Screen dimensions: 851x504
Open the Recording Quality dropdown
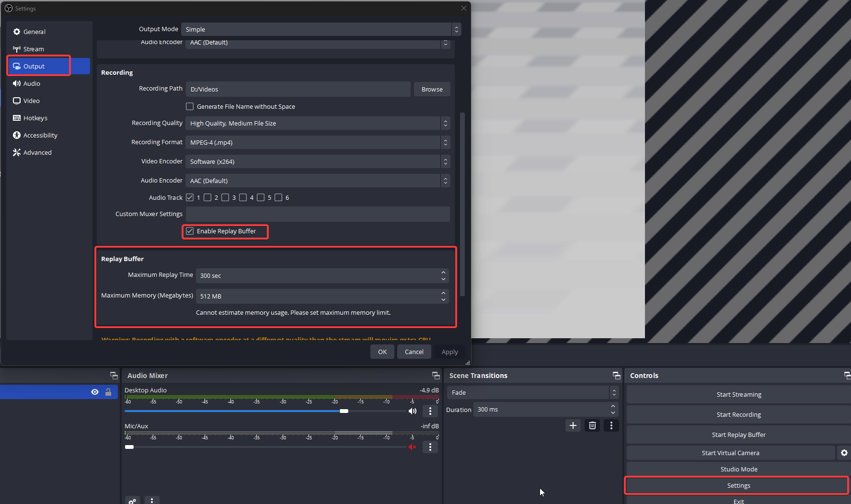(317, 123)
